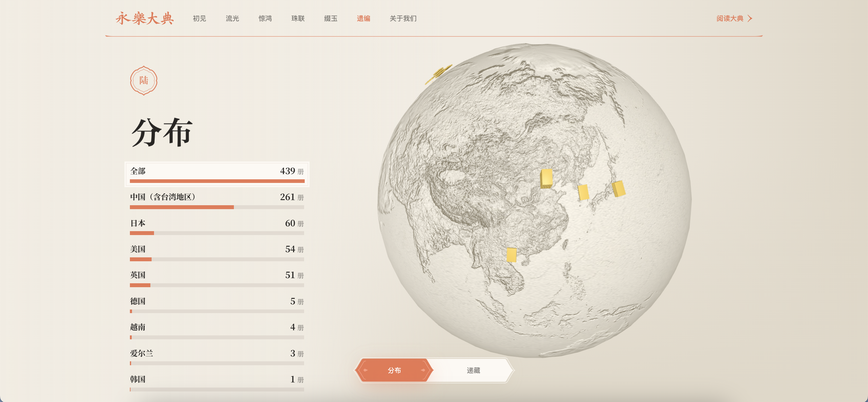Click the 英国 progress bar

(x=217, y=285)
